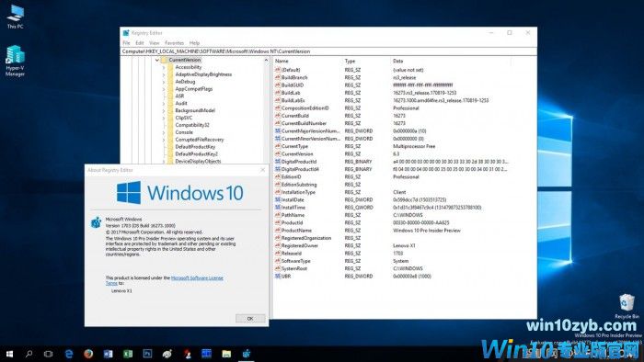Click the taskbar Search magnifier icon

(29, 354)
